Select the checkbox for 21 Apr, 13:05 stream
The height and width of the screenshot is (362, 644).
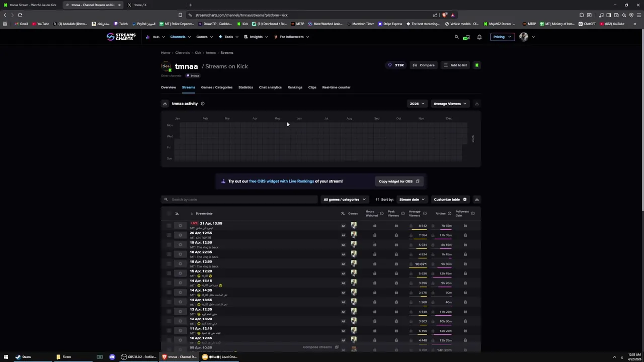point(169,226)
